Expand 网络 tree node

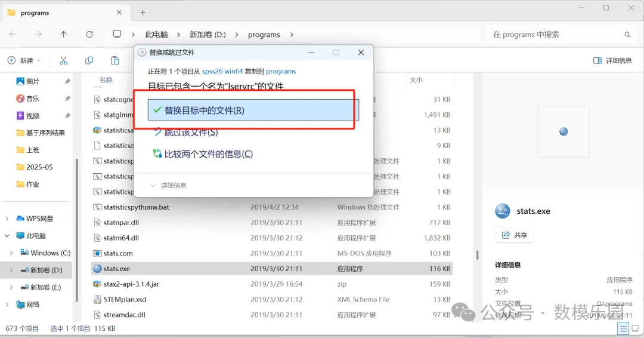click(7, 305)
